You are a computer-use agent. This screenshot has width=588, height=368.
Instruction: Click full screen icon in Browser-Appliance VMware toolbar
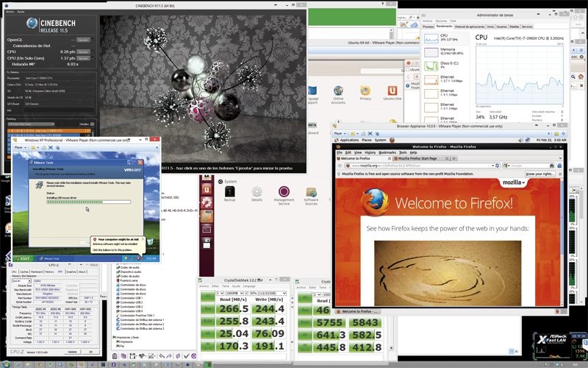[x=370, y=134]
